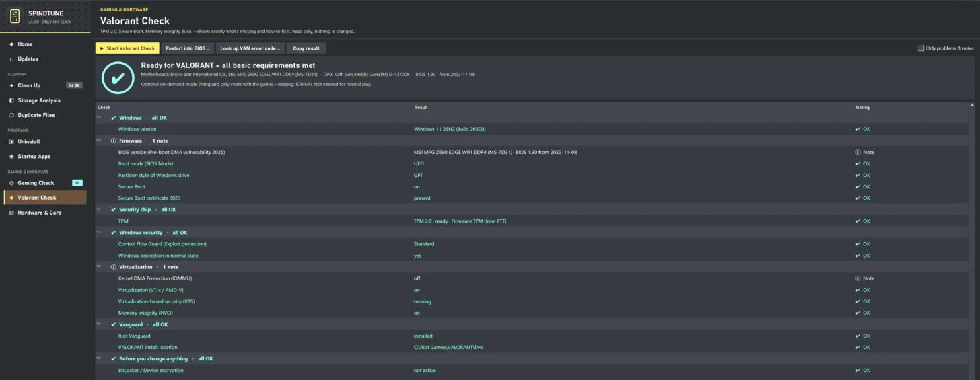980x380 pixels.
Task: Click the Spindtune logo icon
Action: (15, 16)
